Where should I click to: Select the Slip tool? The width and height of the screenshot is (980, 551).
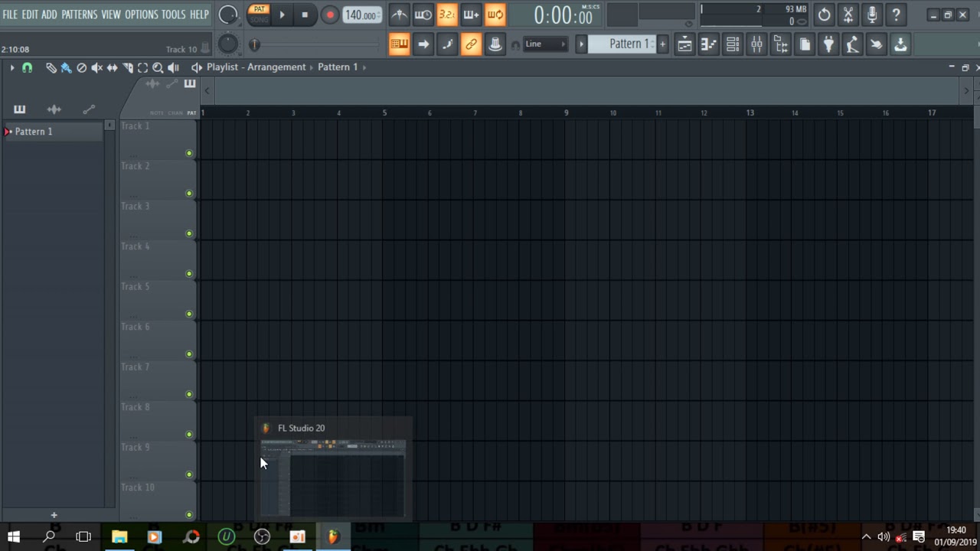point(112,68)
